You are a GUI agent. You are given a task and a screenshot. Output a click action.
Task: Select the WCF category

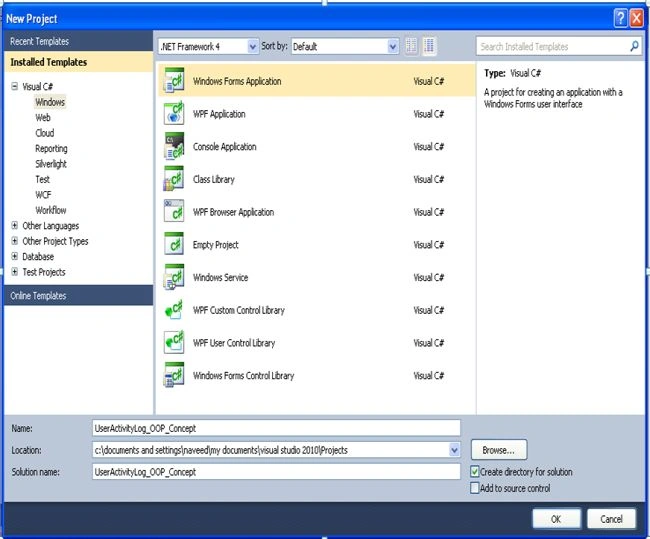pos(43,194)
